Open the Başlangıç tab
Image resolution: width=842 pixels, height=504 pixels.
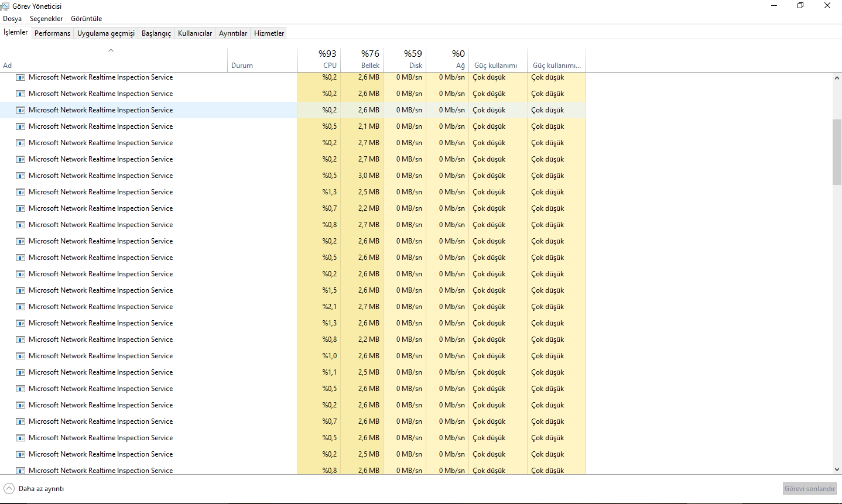pyautogui.click(x=156, y=33)
